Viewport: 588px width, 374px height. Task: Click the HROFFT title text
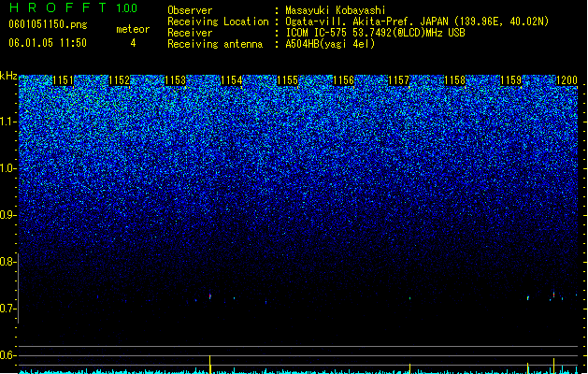click(58, 7)
